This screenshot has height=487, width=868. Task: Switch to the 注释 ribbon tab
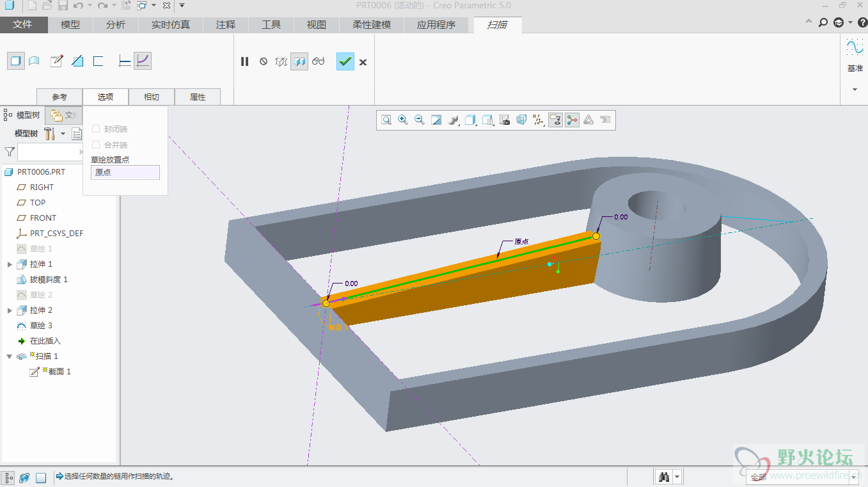226,25
